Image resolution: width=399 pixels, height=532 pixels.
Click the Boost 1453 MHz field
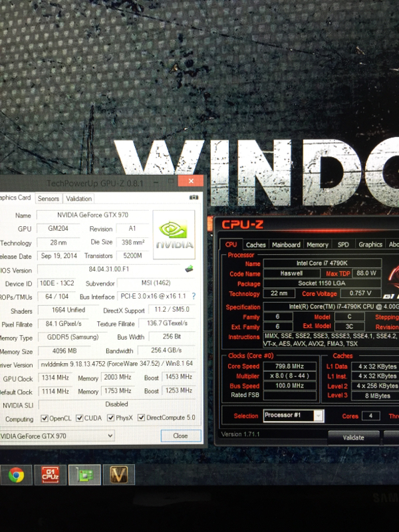[179, 376]
